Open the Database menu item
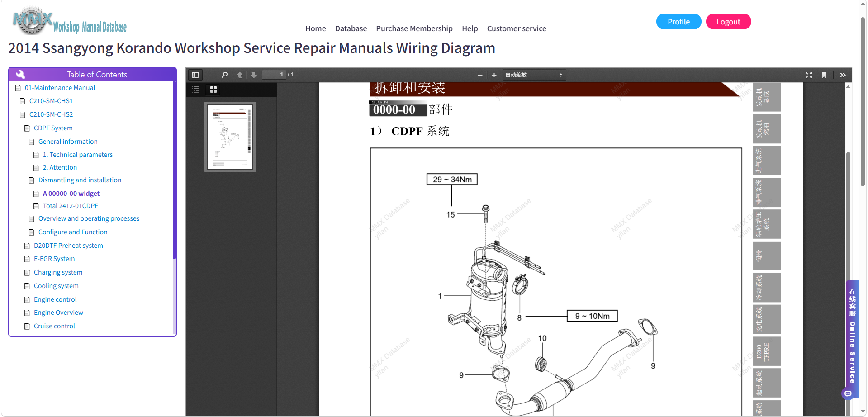This screenshot has height=417, width=868. (351, 28)
